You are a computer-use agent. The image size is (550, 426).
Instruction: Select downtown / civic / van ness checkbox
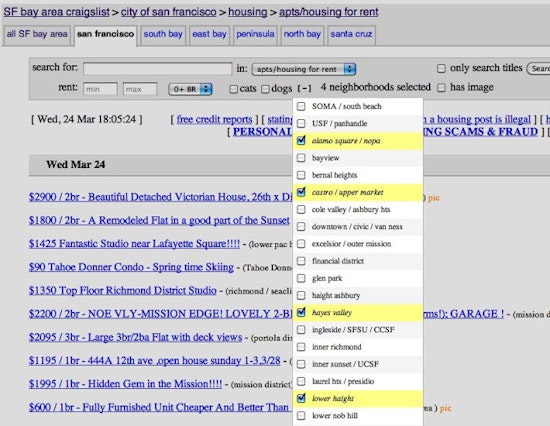[301, 227]
